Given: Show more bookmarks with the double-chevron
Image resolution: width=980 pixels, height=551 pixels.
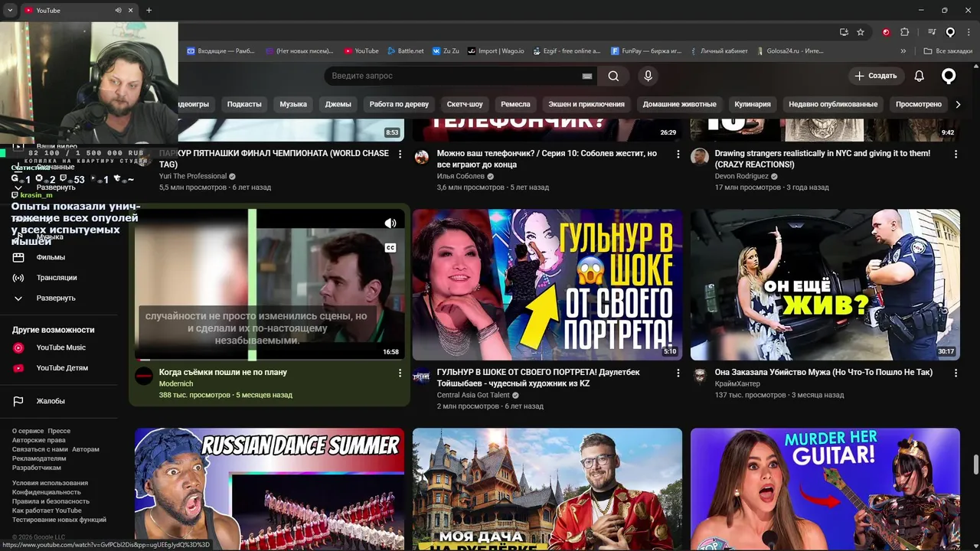Looking at the screenshot, I should [x=903, y=51].
